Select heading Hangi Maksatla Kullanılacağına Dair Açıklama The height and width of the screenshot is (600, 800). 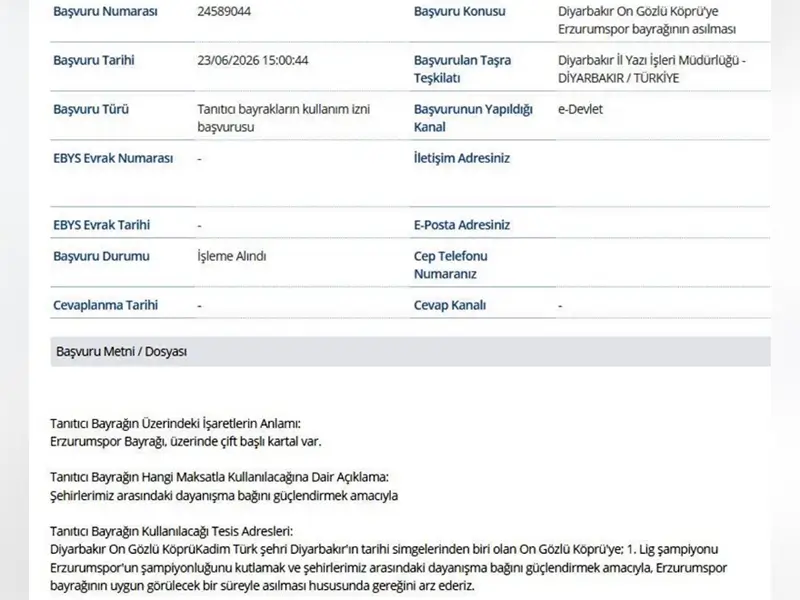[x=265, y=477]
